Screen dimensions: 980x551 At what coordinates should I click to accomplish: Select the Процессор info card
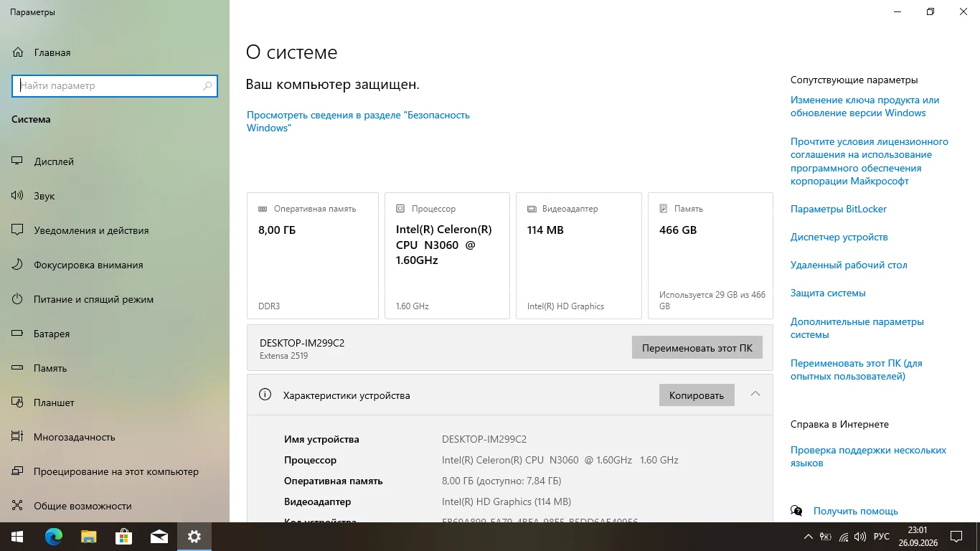click(447, 255)
